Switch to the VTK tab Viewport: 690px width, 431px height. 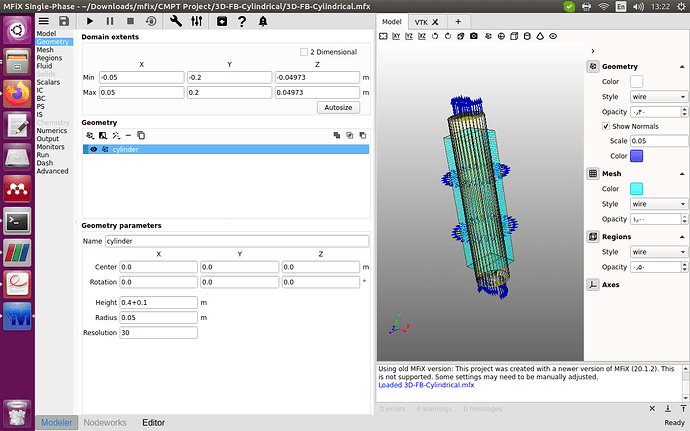coord(421,22)
